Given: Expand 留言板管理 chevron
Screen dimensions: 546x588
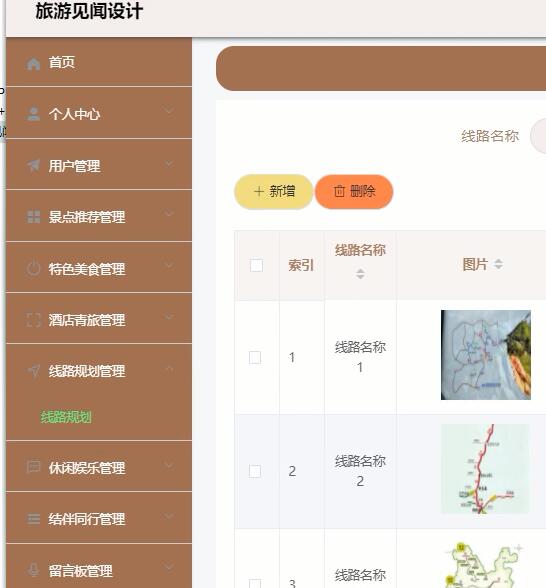Looking at the screenshot, I should tap(169, 566).
